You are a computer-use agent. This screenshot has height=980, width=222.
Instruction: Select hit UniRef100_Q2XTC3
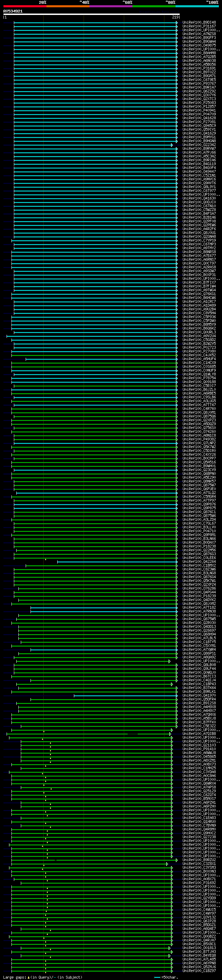(x=199, y=99)
